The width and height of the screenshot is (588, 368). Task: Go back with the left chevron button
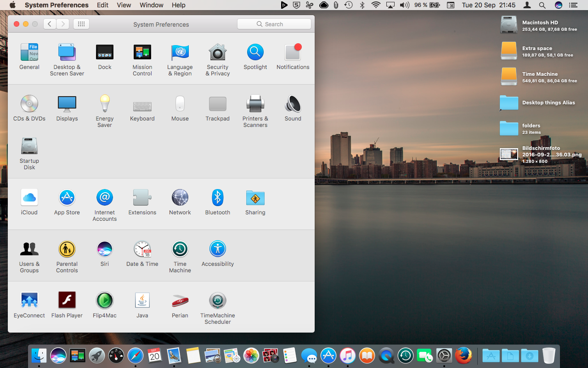click(x=50, y=24)
